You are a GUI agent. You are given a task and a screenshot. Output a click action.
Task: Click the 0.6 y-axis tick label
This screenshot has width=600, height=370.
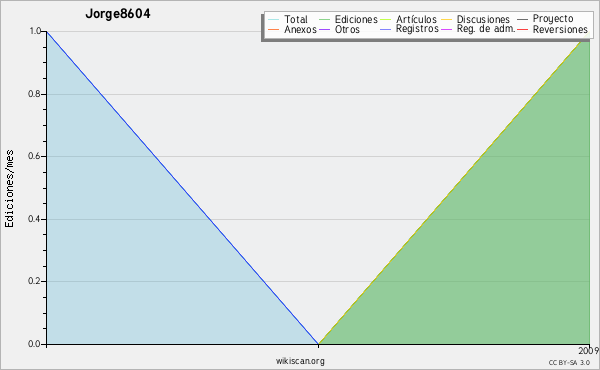point(34,156)
